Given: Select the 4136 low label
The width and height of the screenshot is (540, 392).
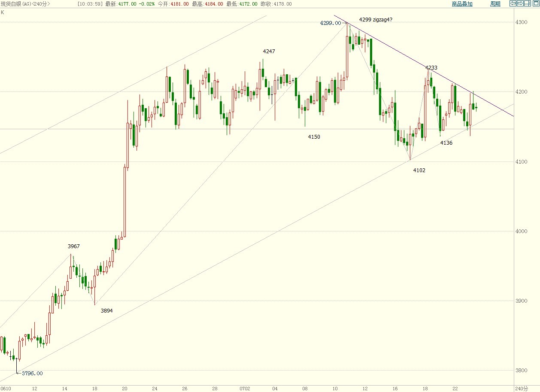Looking at the screenshot, I should point(446,143).
